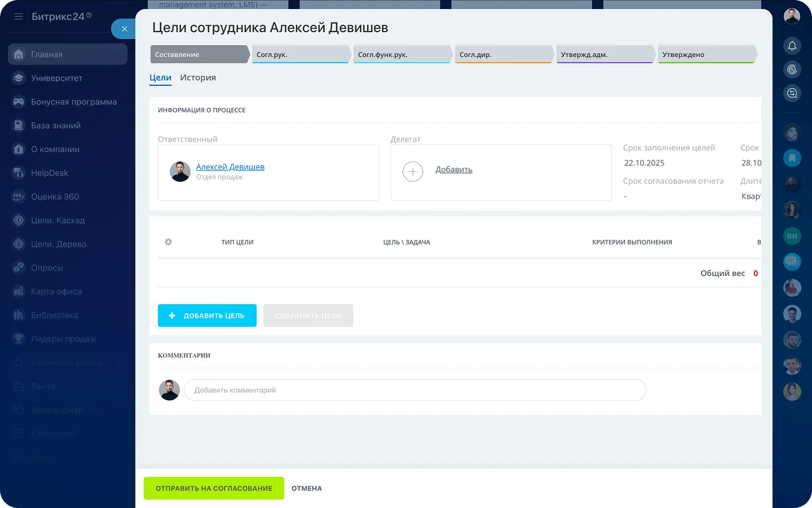Click Алексей Девишев avatar in Ответственный
This screenshot has width=812, height=508.
click(180, 172)
